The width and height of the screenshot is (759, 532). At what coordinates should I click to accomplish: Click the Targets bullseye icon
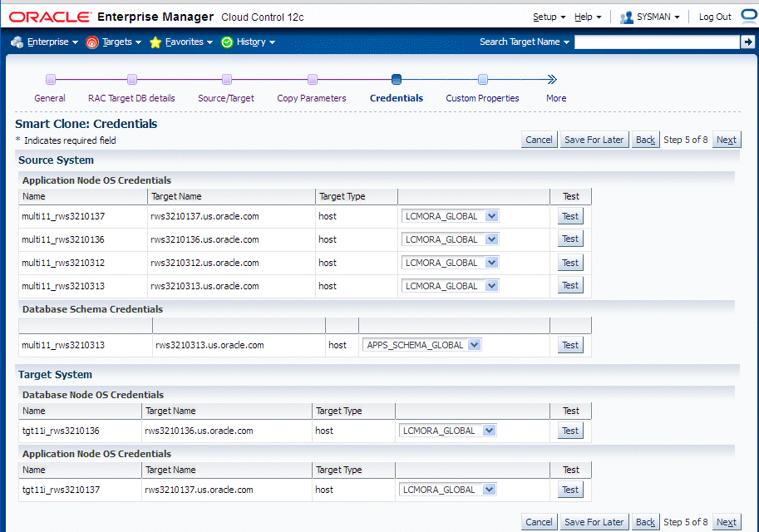(x=92, y=42)
